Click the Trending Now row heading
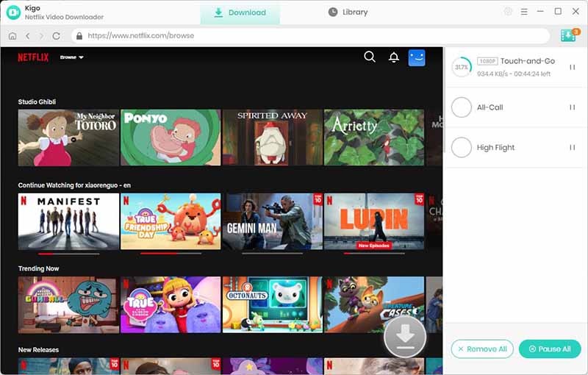Viewport: 588px width, 375px height. tap(39, 268)
